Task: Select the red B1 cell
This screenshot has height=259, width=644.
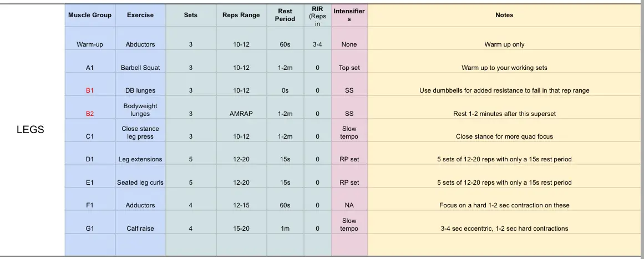Action: pyautogui.click(x=90, y=90)
